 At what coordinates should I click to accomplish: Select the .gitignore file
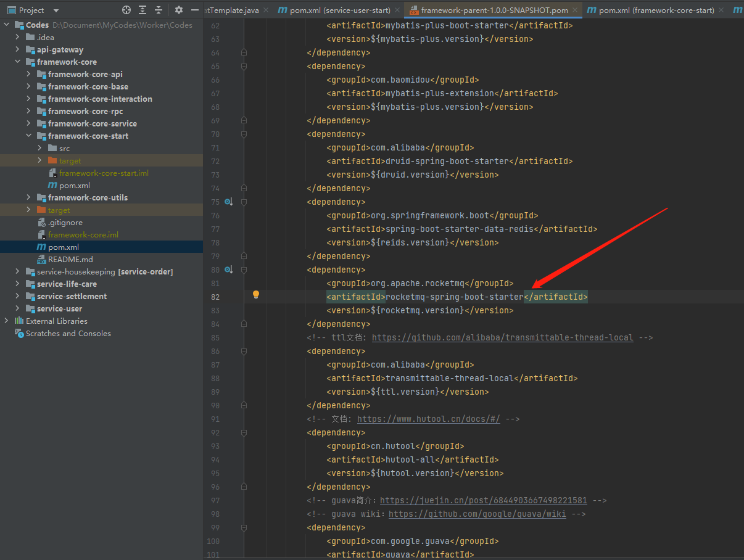coord(65,223)
